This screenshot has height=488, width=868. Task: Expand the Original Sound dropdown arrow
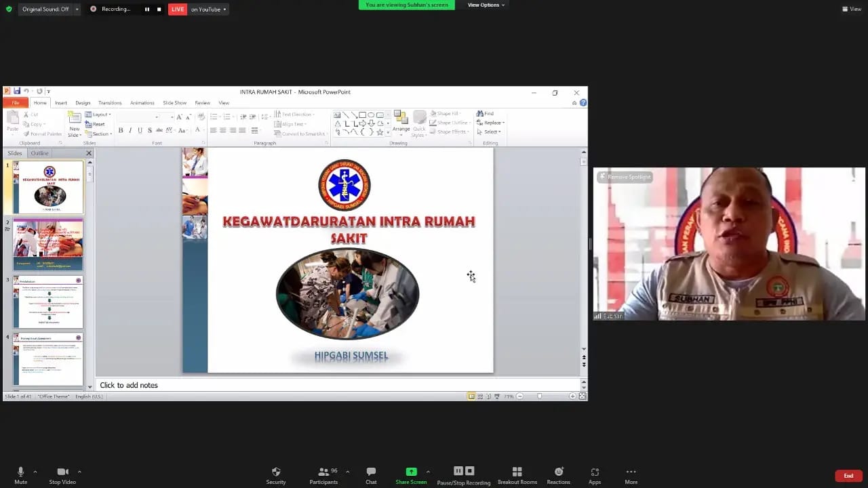coord(77,9)
